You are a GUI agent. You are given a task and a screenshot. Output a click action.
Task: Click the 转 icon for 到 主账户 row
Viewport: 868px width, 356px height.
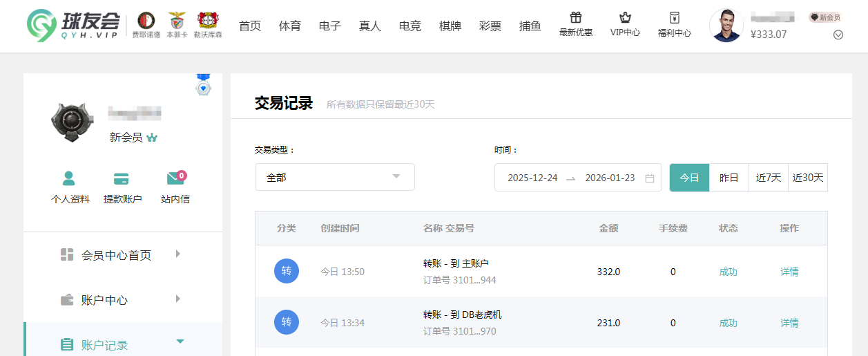point(287,271)
